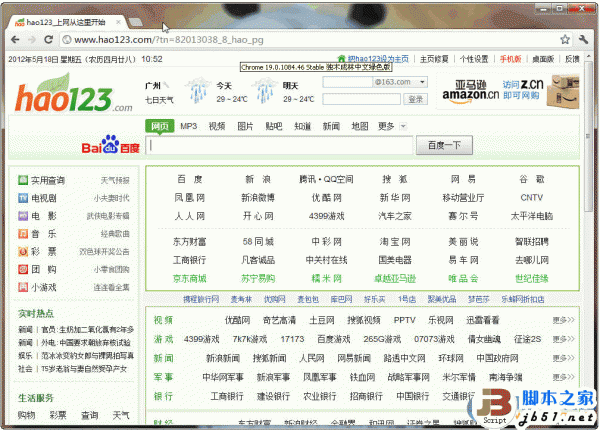Viewport: 600px width, 430px height.
Task: Click the browser Back arrow
Action: [15, 39]
